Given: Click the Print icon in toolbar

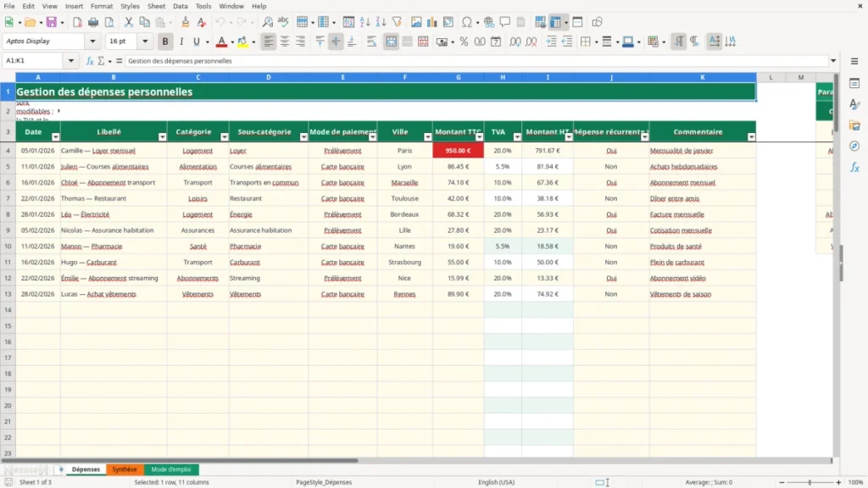Looking at the screenshot, I should tap(93, 22).
